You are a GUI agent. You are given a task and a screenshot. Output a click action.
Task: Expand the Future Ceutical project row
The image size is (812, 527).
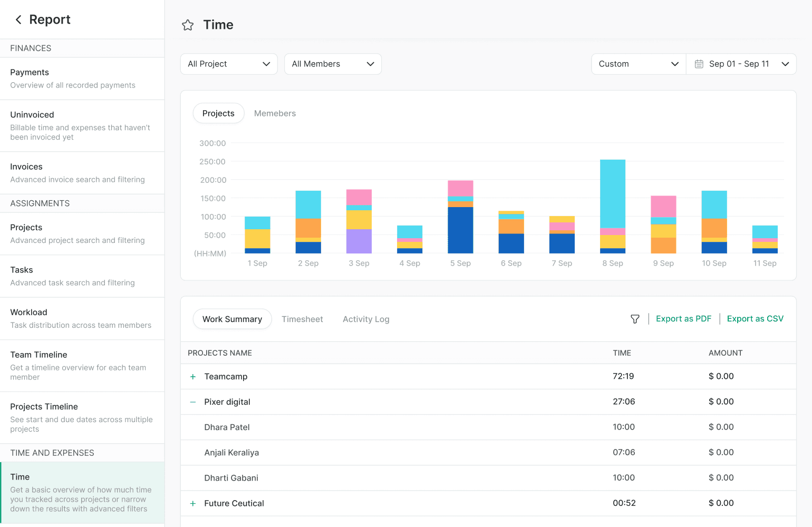coord(193,503)
